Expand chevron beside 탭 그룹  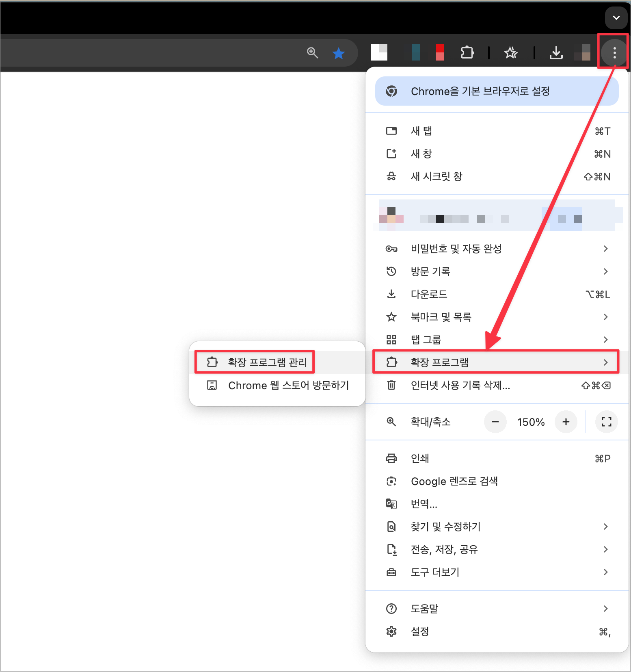click(605, 340)
